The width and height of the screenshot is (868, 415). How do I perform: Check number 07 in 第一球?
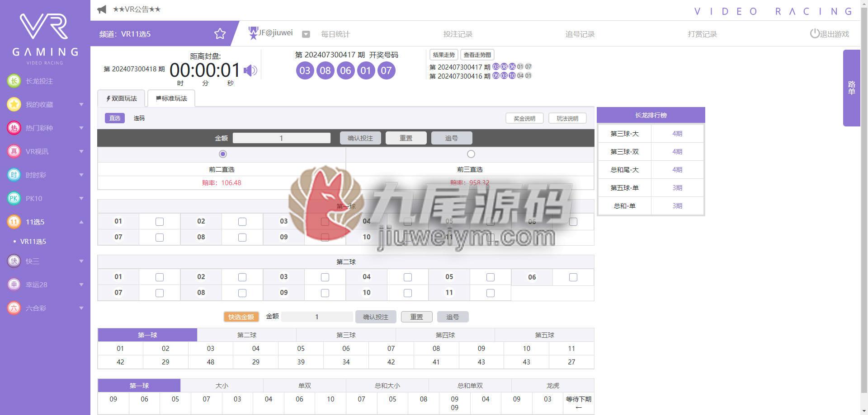160,238
